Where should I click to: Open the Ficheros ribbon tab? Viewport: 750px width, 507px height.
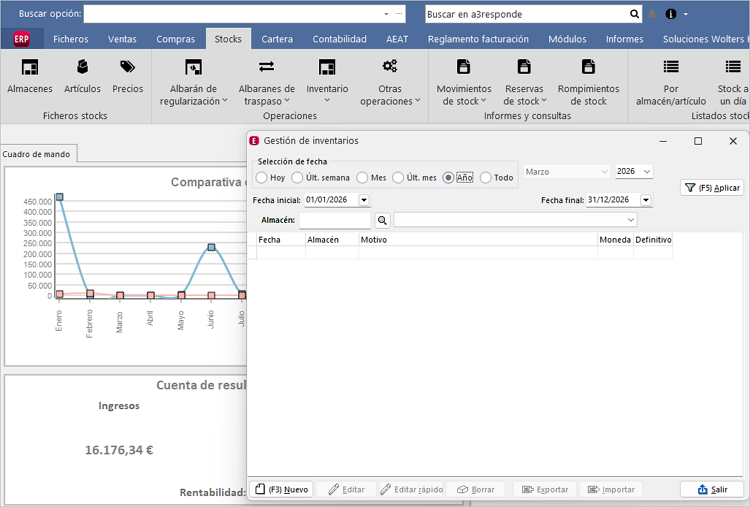71,39
